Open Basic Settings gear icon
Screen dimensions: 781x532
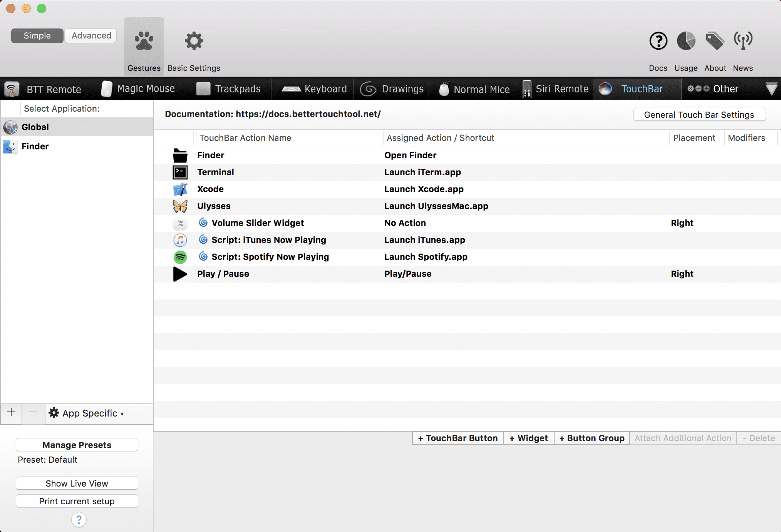point(194,41)
